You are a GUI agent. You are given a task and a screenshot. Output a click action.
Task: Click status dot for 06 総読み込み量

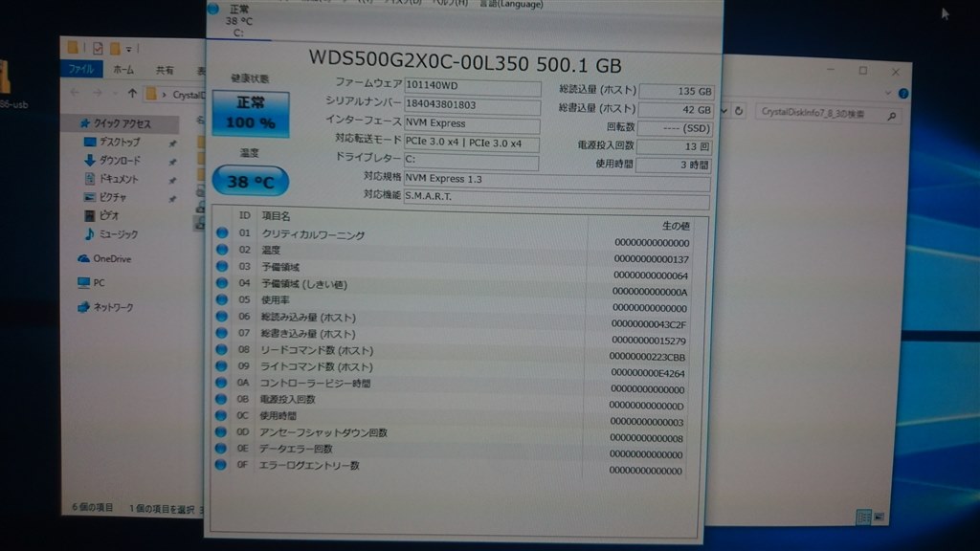[222, 316]
